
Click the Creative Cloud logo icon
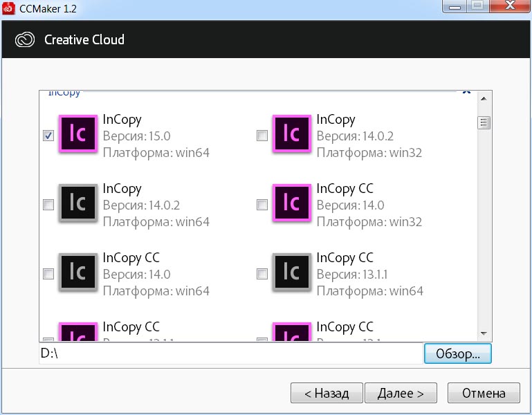click(25, 39)
